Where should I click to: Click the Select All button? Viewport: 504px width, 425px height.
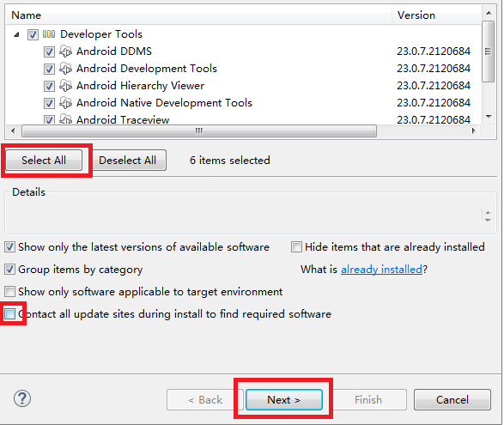tap(44, 160)
